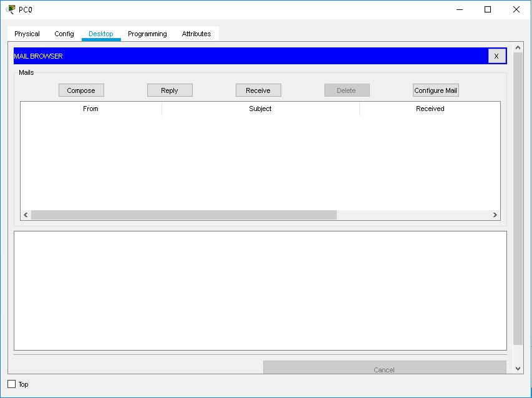This screenshot has width=532, height=398.
Task: Select the Desktop tab
Action: (x=100, y=34)
